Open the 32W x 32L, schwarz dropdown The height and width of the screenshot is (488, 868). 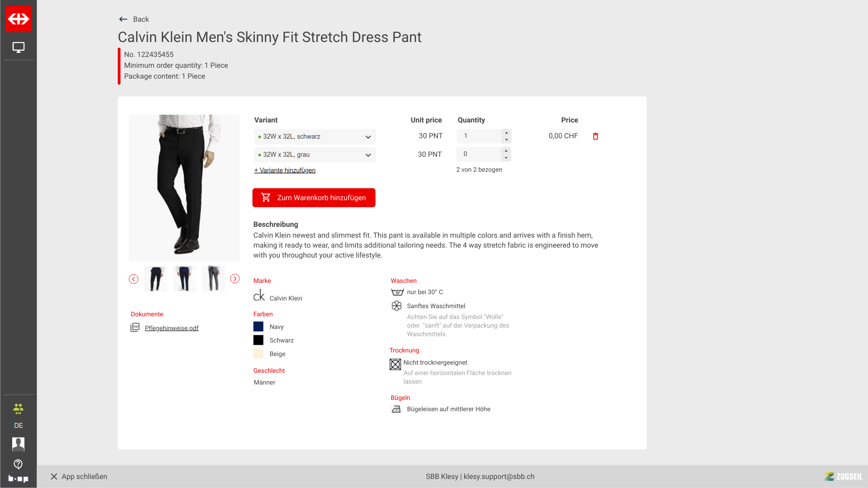click(x=315, y=136)
